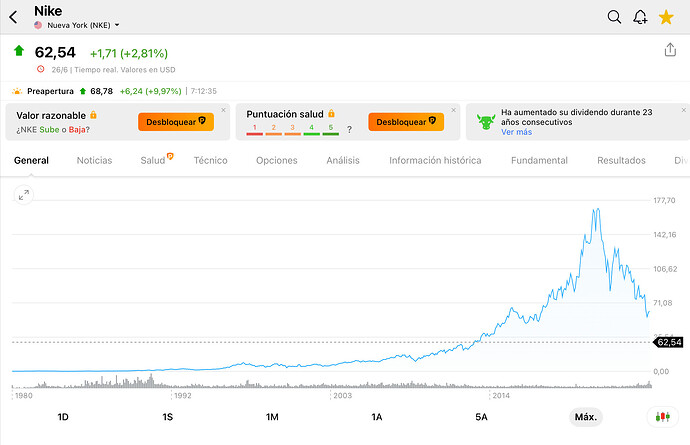Click the 62,54 current price marker on the chart axis
This screenshot has height=445, width=690.
[x=669, y=342]
